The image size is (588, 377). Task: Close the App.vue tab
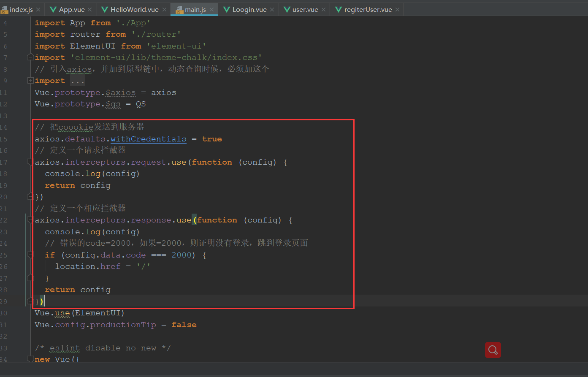click(90, 9)
